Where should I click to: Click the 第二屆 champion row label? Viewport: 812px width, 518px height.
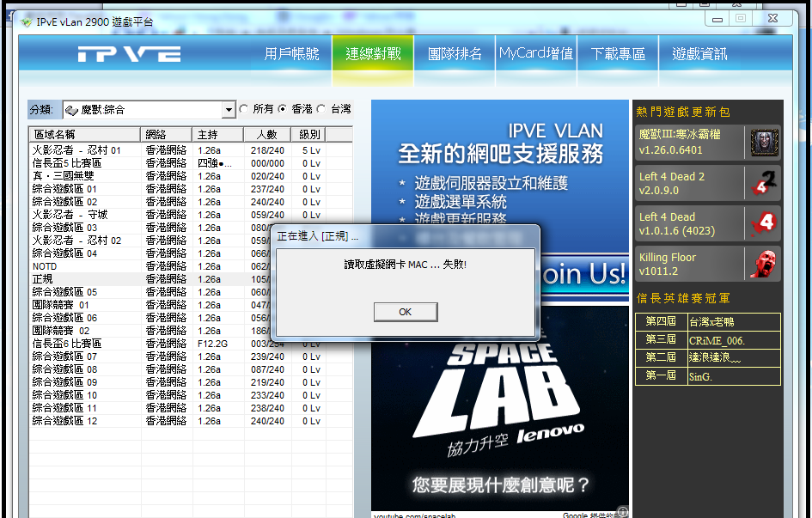661,357
